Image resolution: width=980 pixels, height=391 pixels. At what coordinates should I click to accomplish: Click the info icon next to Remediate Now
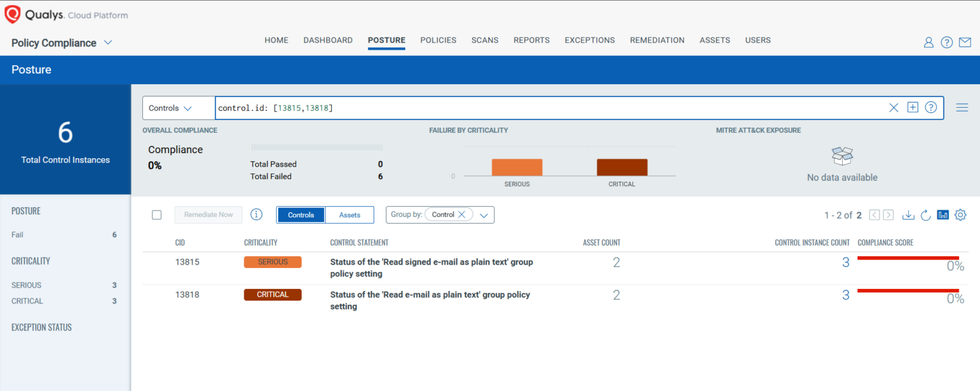[256, 214]
